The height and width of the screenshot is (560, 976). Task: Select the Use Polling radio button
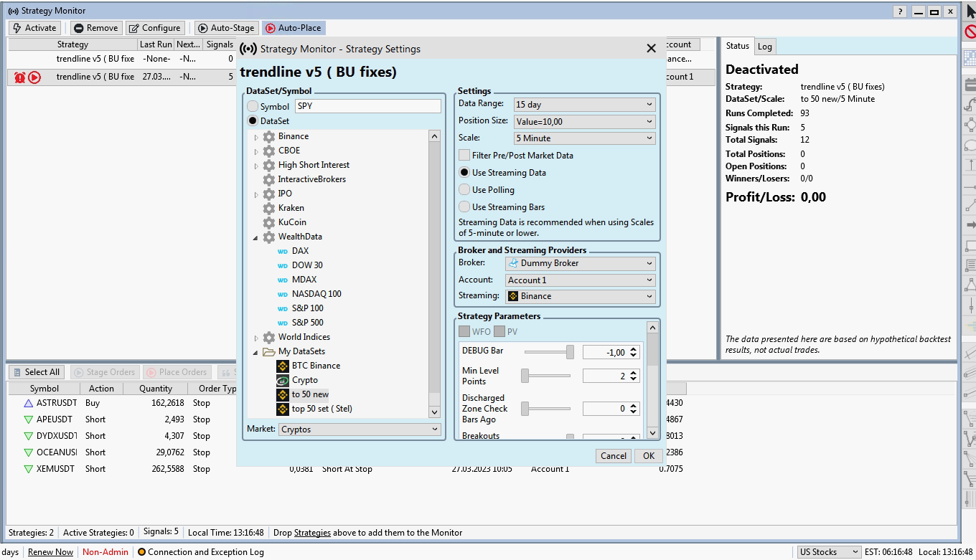[x=465, y=190]
